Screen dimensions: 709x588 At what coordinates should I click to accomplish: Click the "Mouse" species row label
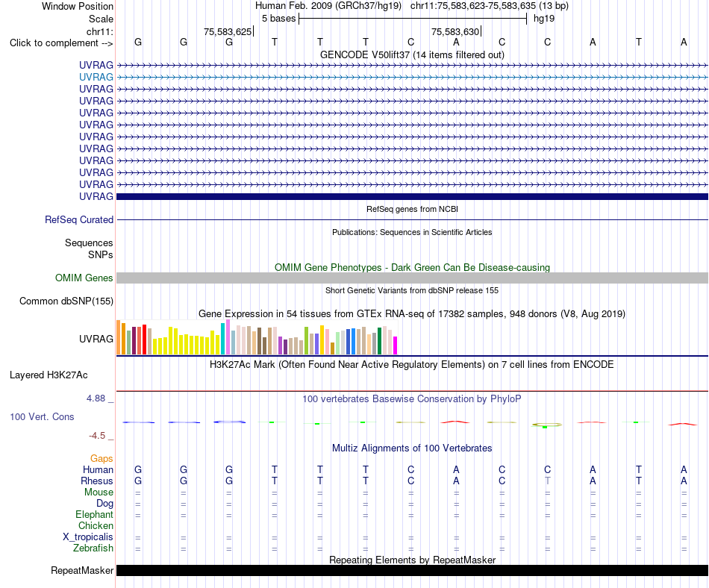pos(99,492)
